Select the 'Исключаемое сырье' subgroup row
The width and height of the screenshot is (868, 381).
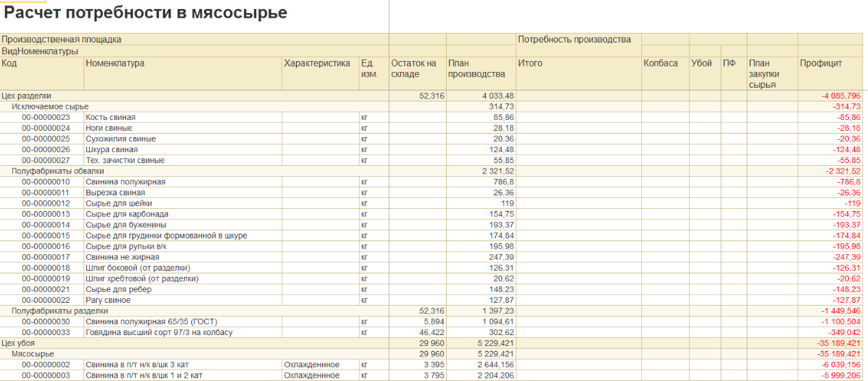432,107
